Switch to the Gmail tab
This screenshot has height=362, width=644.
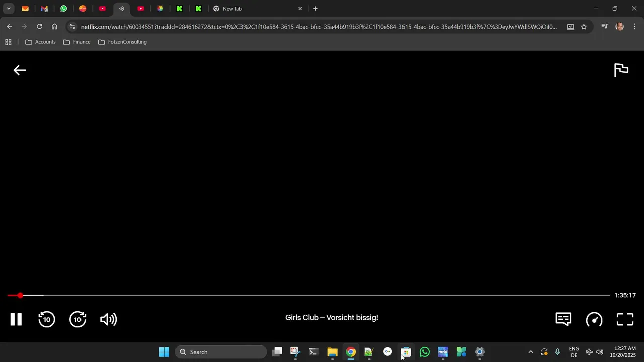(44, 9)
